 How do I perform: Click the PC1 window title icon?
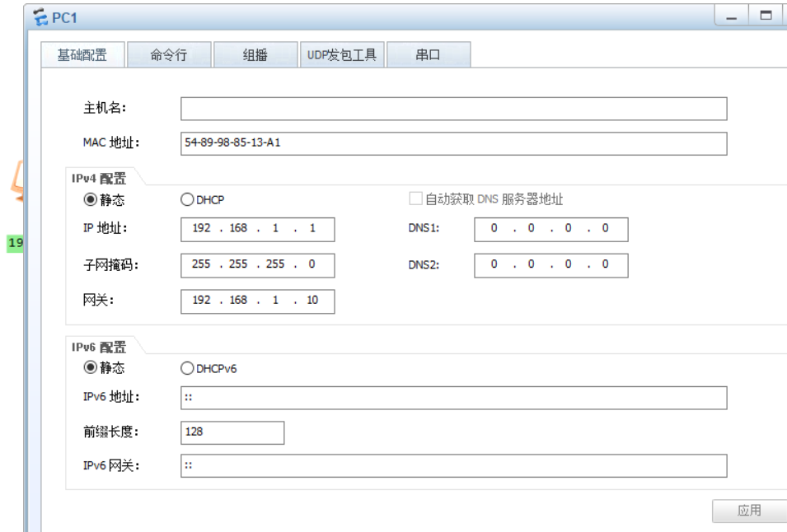pyautogui.click(x=40, y=17)
